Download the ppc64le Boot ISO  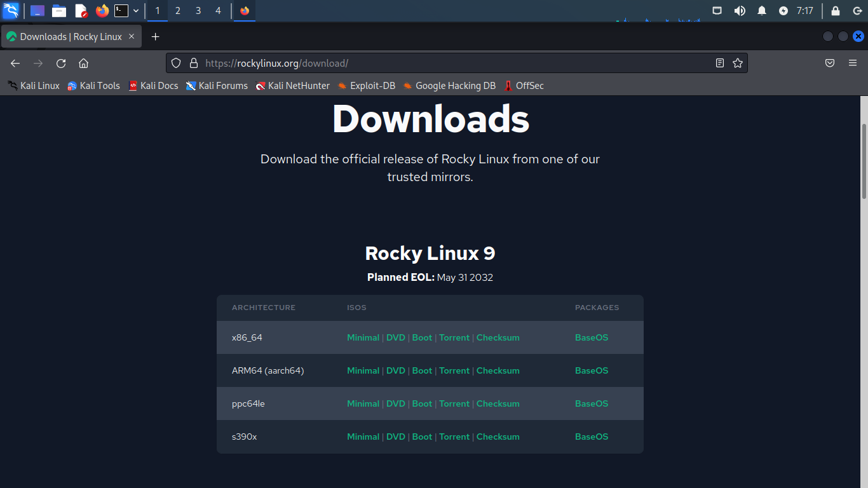click(x=422, y=403)
